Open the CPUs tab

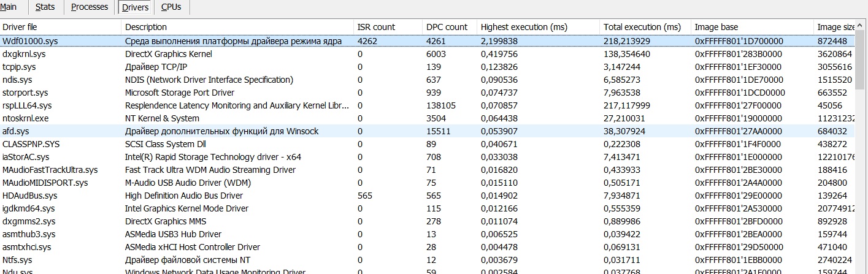[x=171, y=7]
